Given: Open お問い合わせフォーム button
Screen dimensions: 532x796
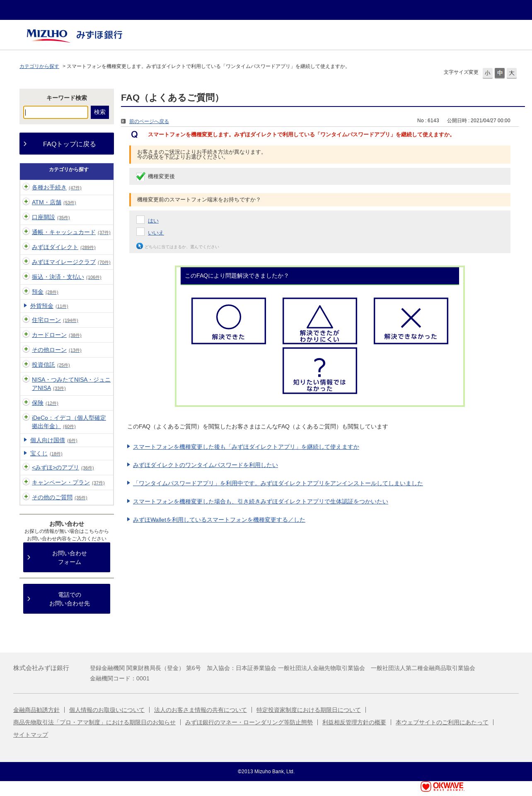Looking at the screenshot, I should point(67,557).
